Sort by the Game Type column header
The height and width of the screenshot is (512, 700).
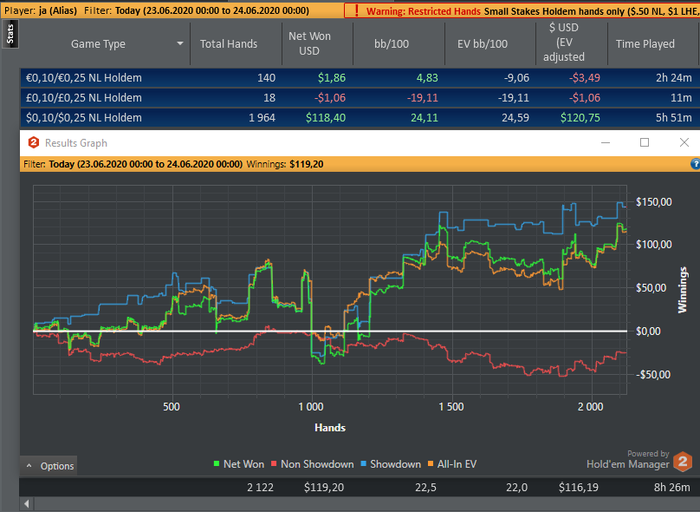coord(98,44)
